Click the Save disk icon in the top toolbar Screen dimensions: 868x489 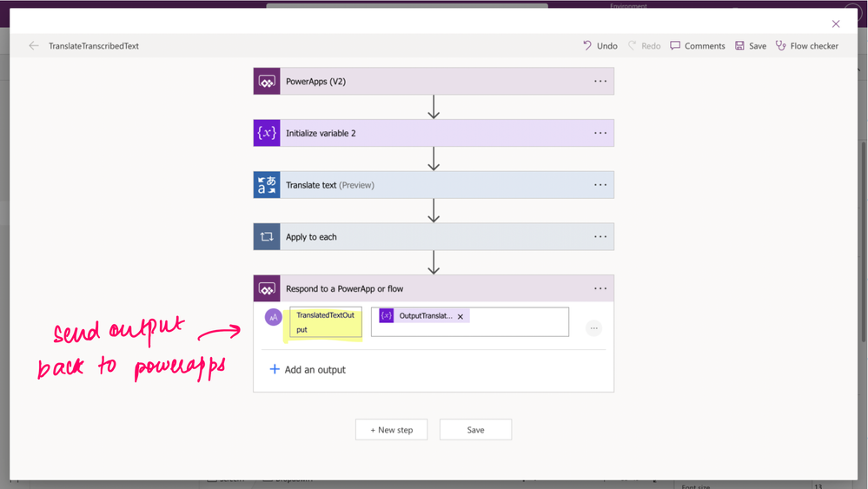tap(739, 45)
